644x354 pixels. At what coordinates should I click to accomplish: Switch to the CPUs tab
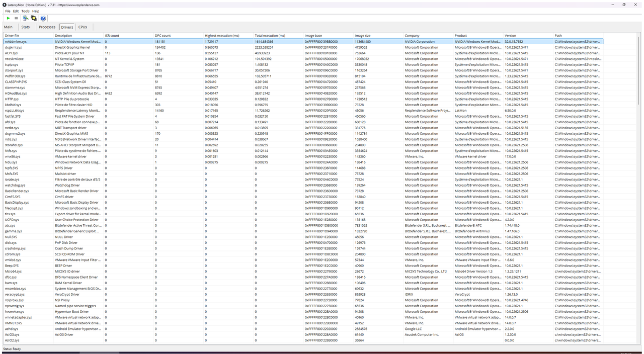(83, 27)
